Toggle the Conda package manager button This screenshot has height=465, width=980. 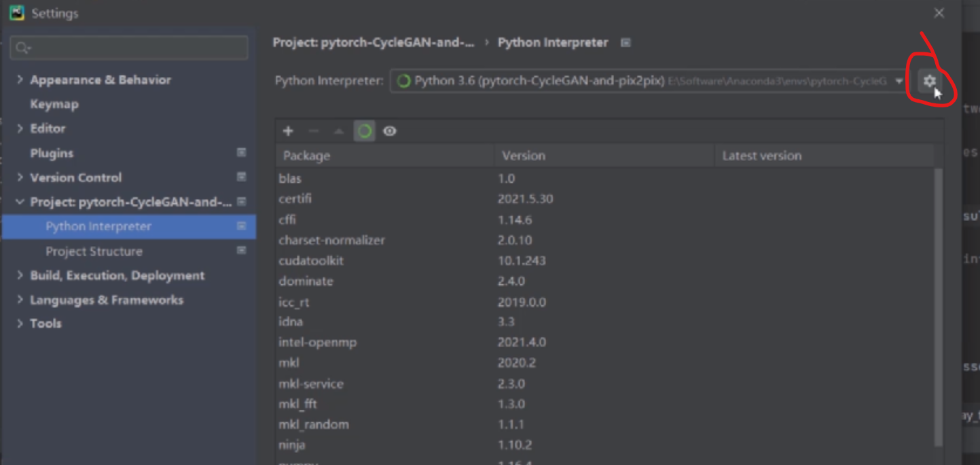pyautogui.click(x=365, y=131)
